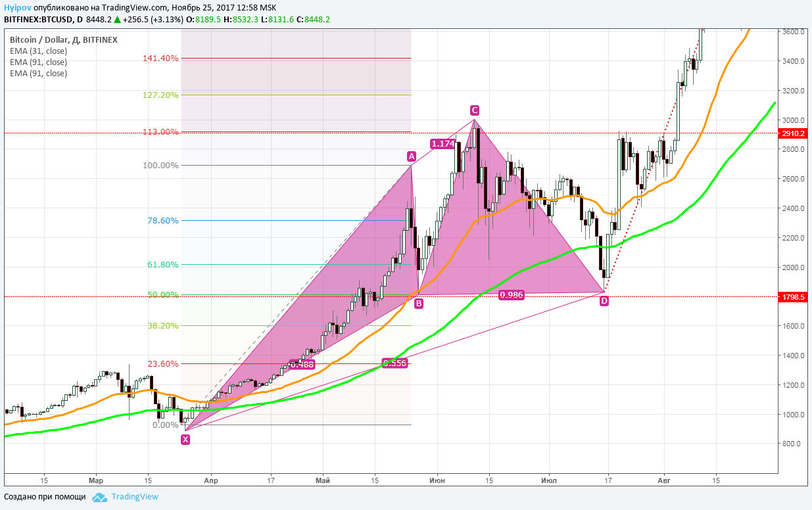The height and width of the screenshot is (510, 812).
Task: Select the pattern point A label
Action: (x=412, y=156)
